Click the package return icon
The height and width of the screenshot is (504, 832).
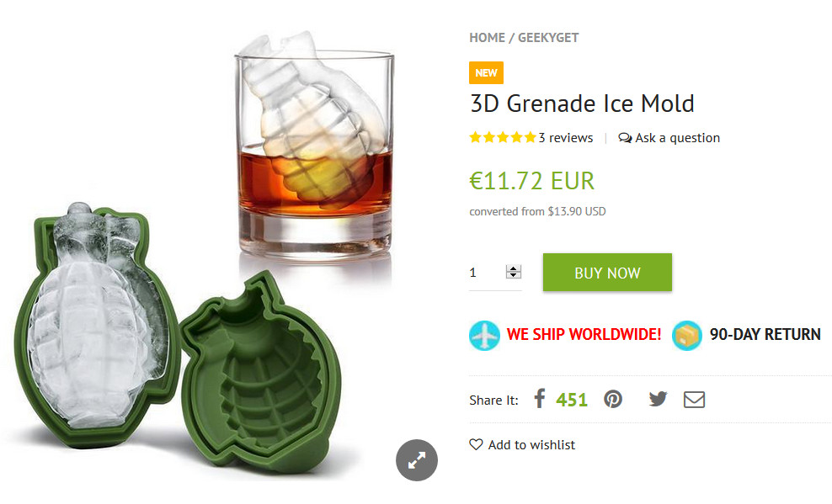687,336
